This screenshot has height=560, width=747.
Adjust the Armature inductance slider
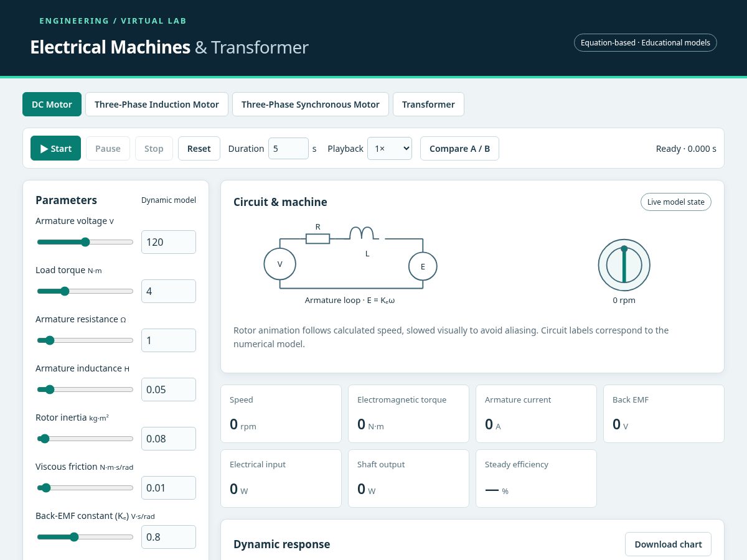85,390
